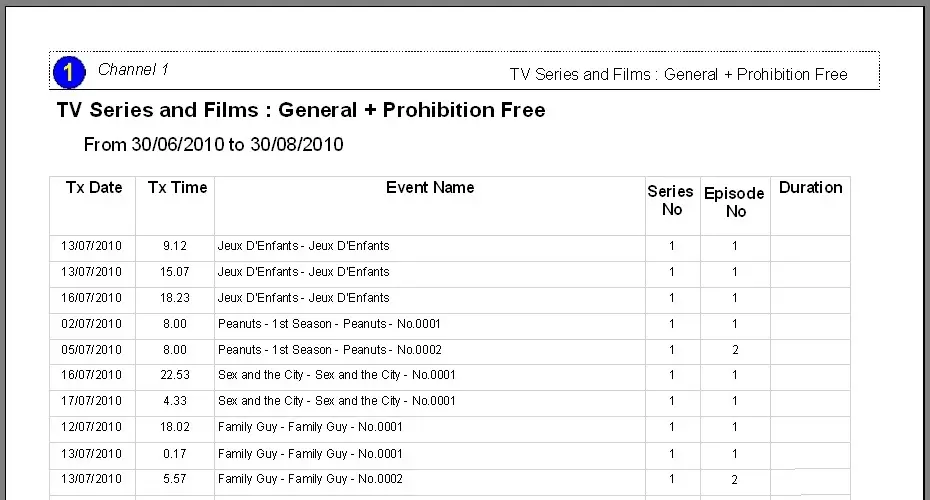This screenshot has width=930, height=500.
Task: Click the 9.12 Tx Time cell
Action: tap(175, 246)
